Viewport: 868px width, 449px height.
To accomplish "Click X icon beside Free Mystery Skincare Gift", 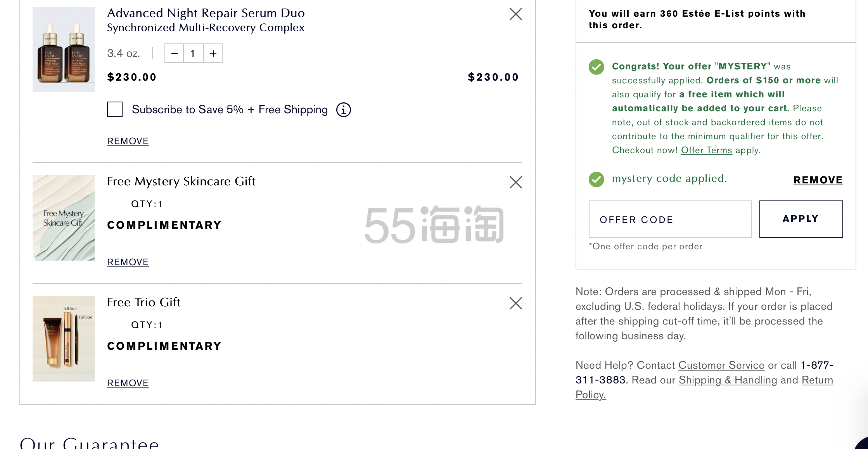I will tap(515, 182).
